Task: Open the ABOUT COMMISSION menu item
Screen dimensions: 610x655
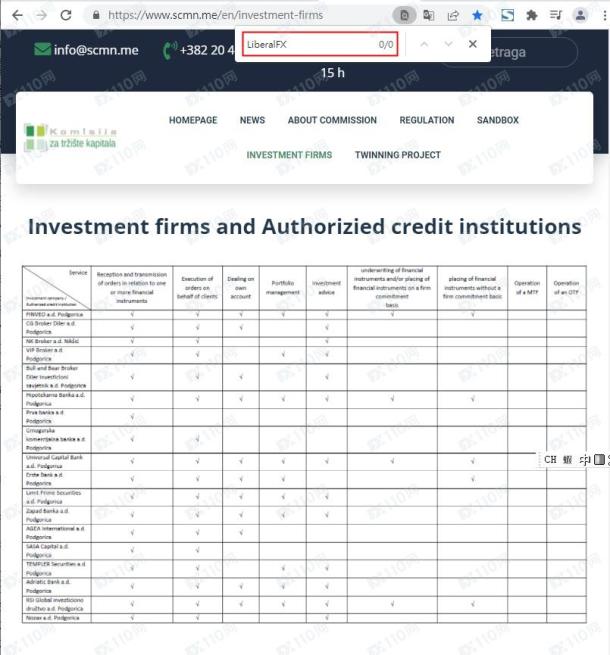Action: click(332, 120)
